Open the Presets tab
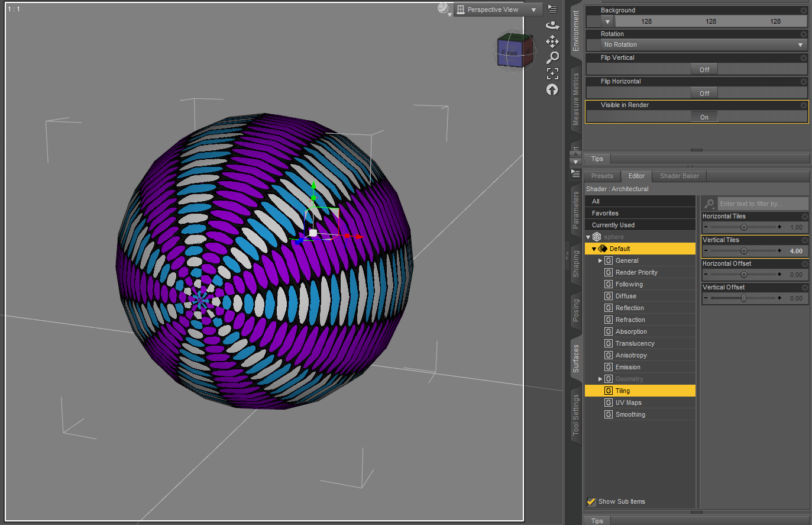Screen dimensions: 812x525 point(602,176)
